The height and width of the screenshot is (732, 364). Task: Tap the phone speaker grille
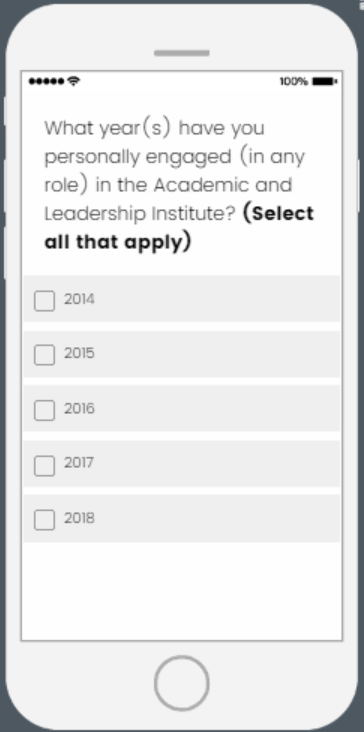click(182, 53)
